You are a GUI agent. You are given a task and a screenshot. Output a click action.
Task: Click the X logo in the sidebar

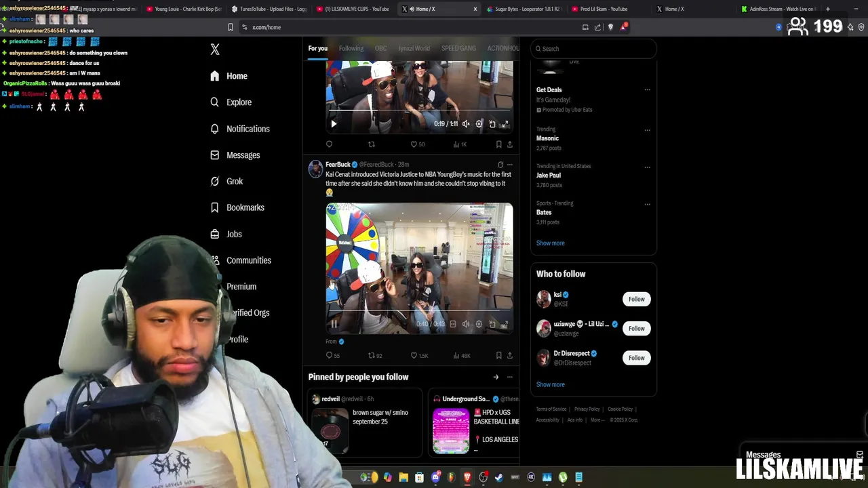pyautogui.click(x=215, y=49)
